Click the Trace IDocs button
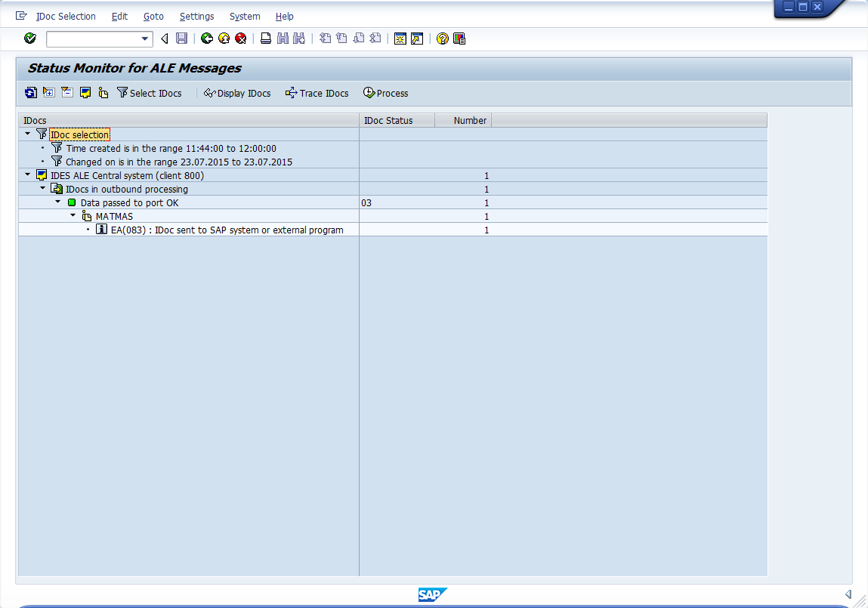This screenshot has height=608, width=868. coord(317,93)
